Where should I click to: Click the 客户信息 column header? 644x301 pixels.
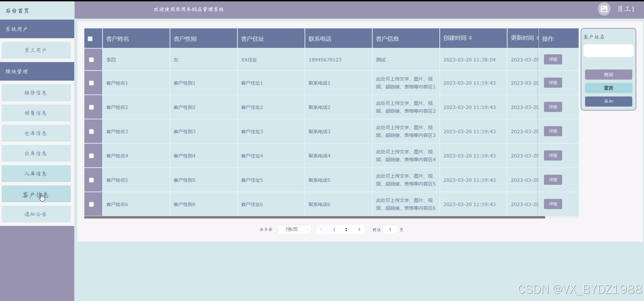[406, 38]
